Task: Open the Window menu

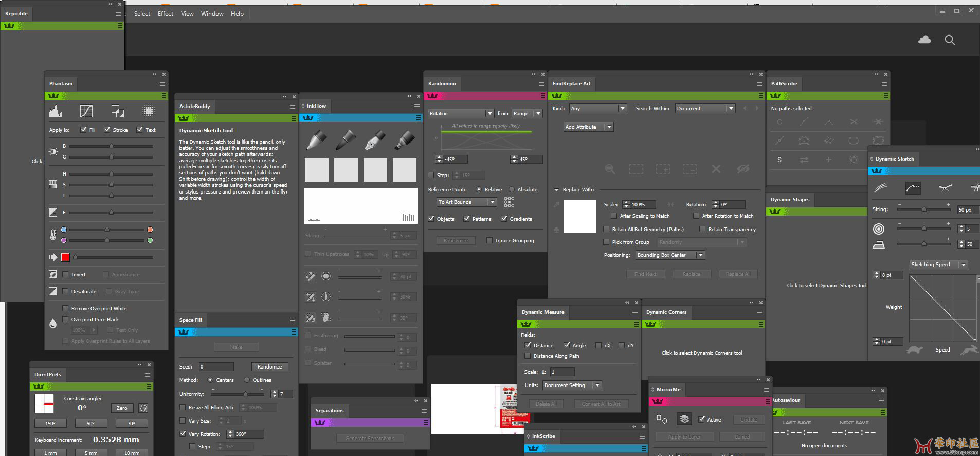Action: click(x=212, y=14)
